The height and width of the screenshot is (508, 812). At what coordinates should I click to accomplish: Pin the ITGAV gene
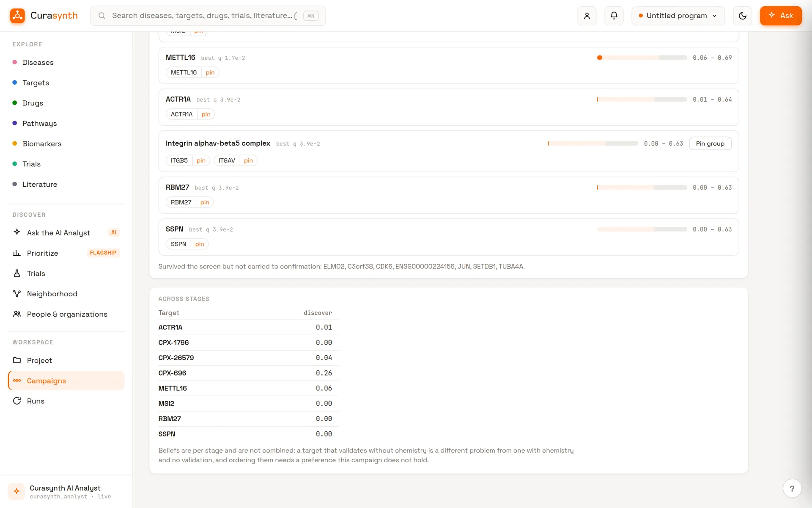(x=248, y=160)
